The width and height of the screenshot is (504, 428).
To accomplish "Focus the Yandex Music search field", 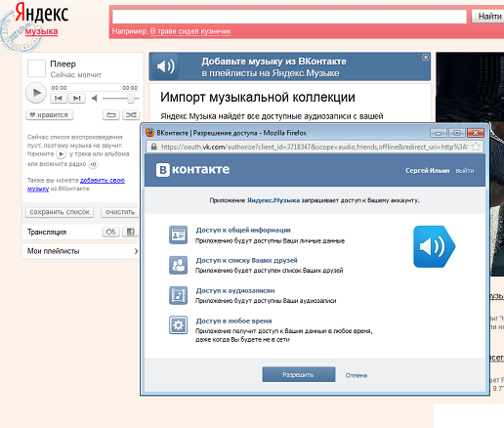I will 289,17.
